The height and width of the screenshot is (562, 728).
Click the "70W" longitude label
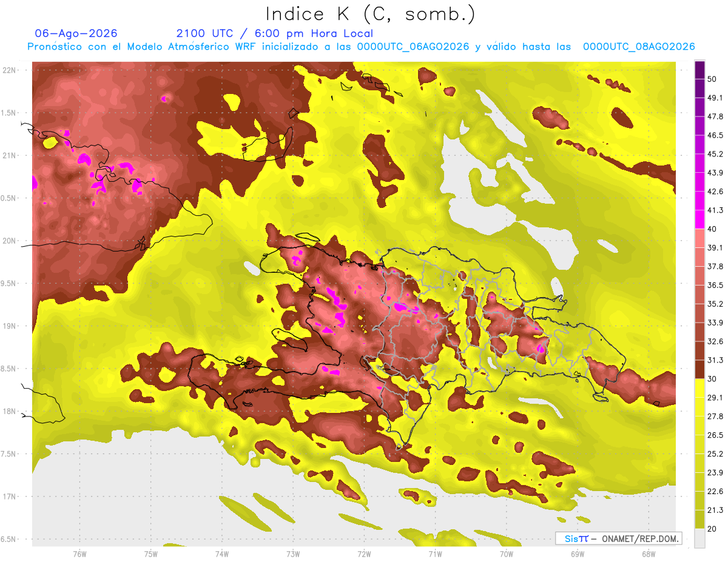(x=507, y=554)
